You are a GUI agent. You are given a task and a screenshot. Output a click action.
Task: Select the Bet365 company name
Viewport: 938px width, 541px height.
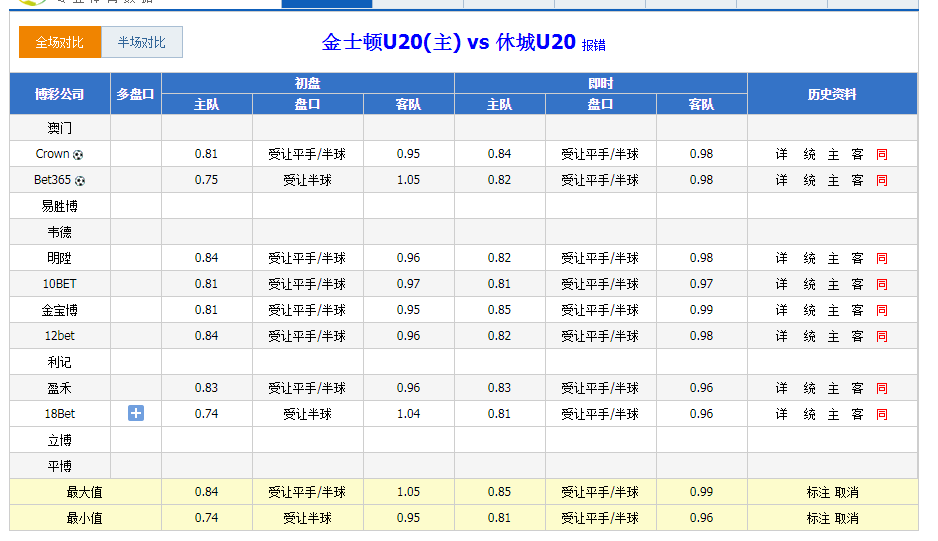53,180
